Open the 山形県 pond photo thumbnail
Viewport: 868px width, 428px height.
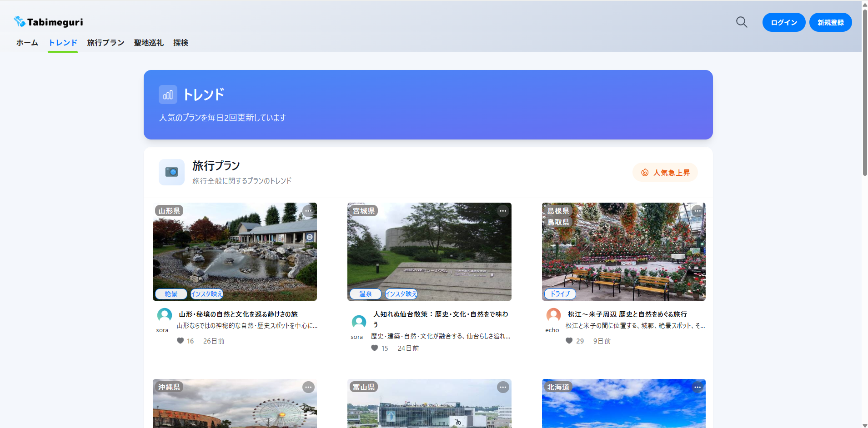tap(235, 252)
